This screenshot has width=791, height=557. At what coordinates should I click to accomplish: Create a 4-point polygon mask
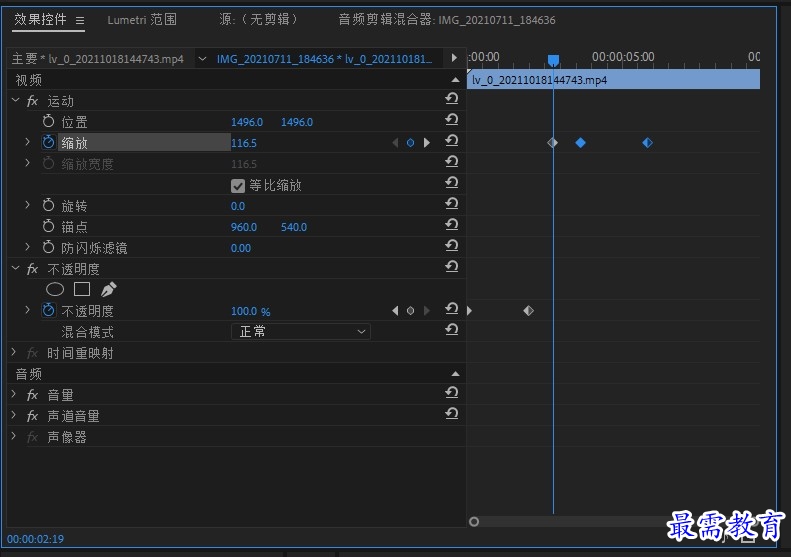coord(82,289)
